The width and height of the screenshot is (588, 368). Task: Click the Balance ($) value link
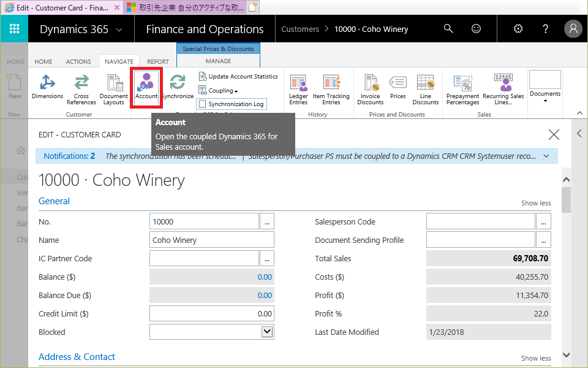[x=265, y=277]
